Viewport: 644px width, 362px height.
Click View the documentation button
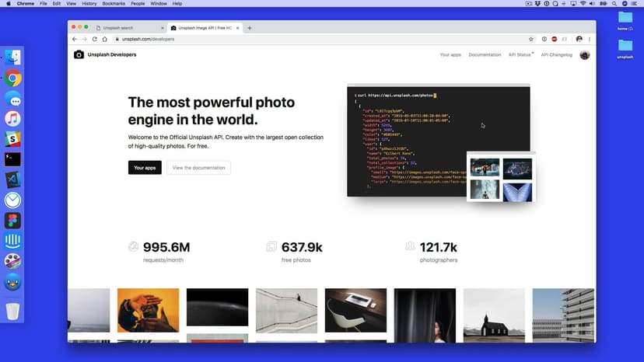[198, 168]
